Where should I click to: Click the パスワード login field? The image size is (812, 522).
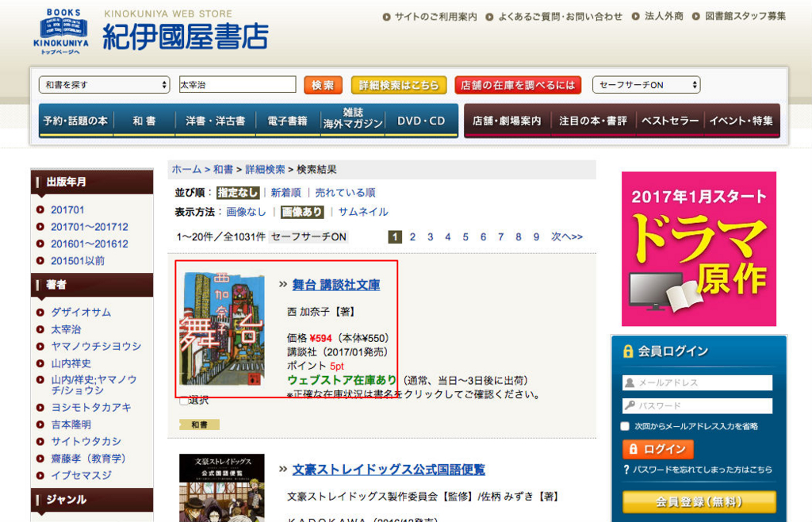pos(697,405)
